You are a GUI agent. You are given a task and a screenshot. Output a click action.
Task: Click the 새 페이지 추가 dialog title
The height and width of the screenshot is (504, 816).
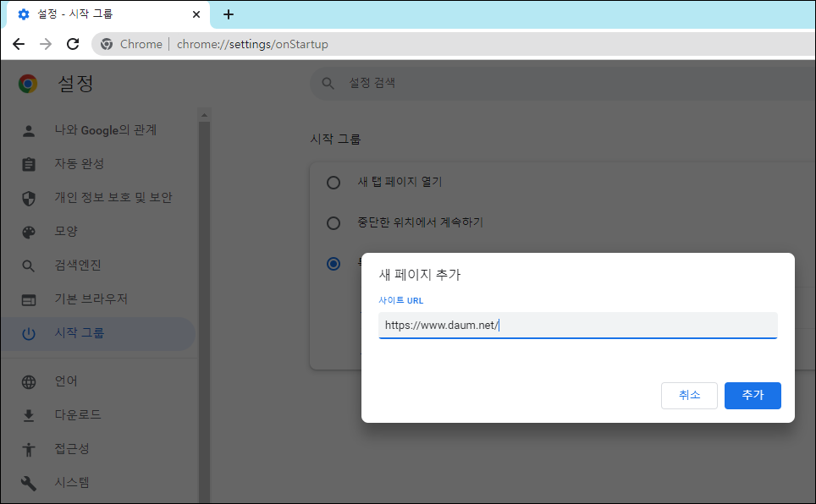point(420,275)
